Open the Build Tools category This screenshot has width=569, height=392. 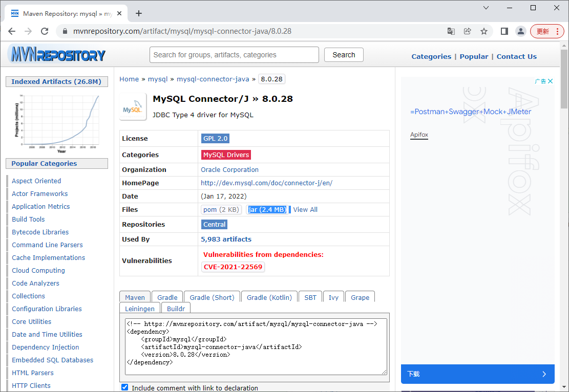point(28,220)
